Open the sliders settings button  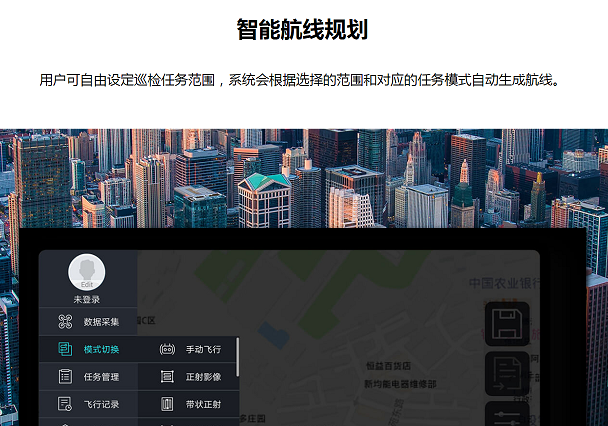(x=507, y=415)
